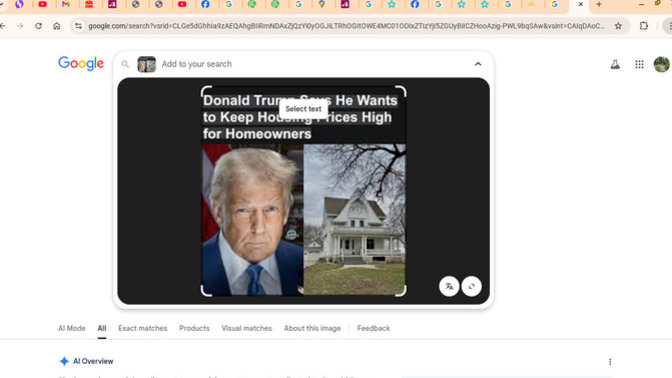The image size is (672, 378).
Task: Select the All results tab
Action: point(102,328)
